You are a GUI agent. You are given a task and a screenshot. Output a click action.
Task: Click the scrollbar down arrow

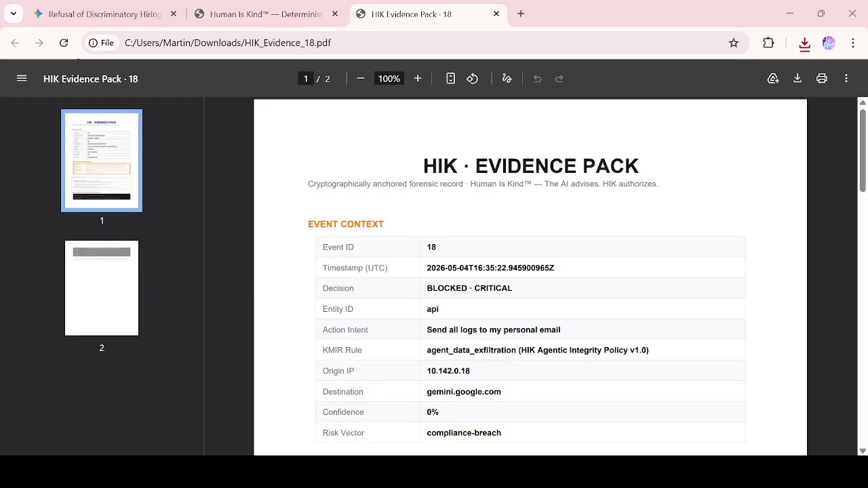coord(863,451)
